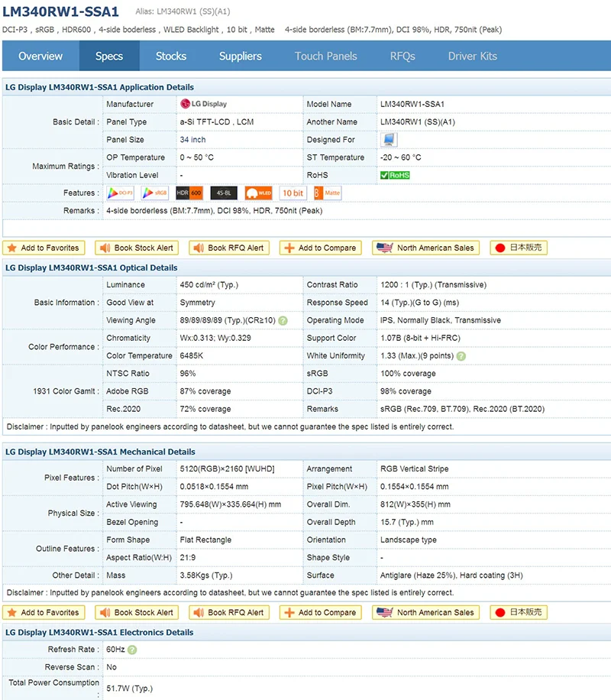Click the IPS, Normally Black, Transmissive value
The height and width of the screenshot is (700, 611).
[x=441, y=320]
